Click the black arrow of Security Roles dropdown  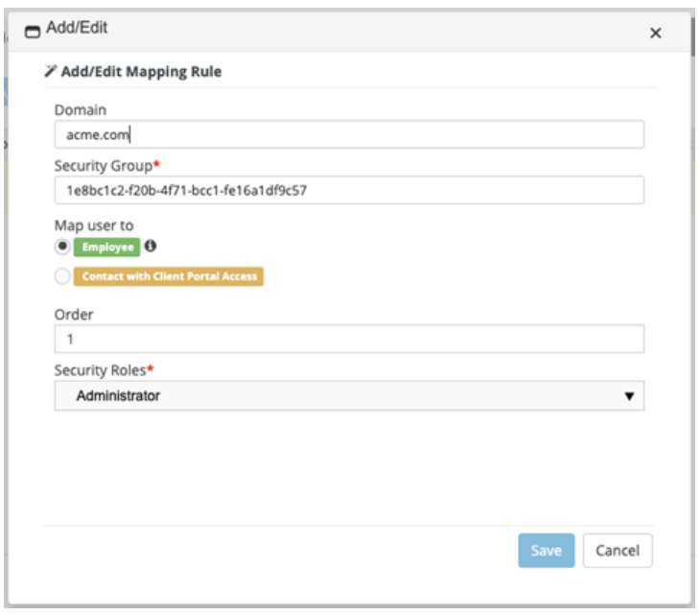(629, 395)
